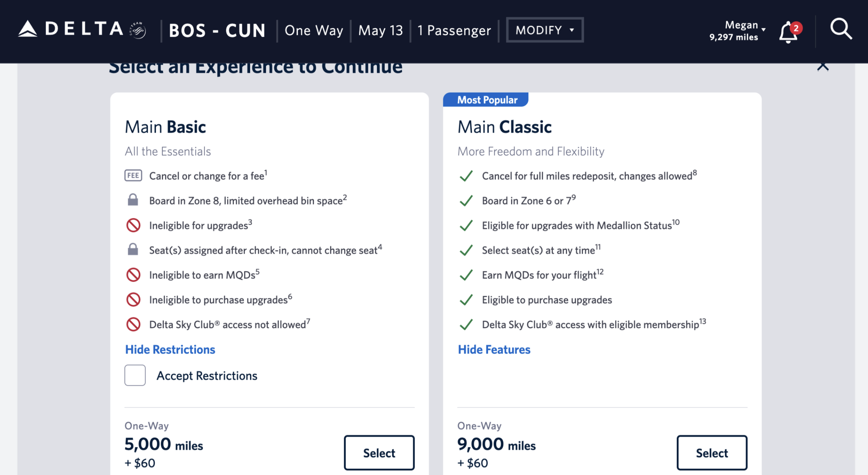Click the BOS - CUN route text

pyautogui.click(x=217, y=30)
